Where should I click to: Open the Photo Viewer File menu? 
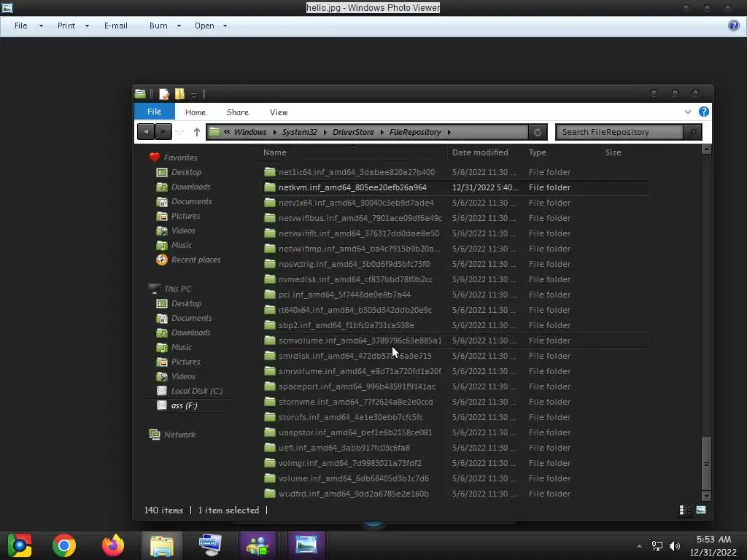(x=21, y=26)
